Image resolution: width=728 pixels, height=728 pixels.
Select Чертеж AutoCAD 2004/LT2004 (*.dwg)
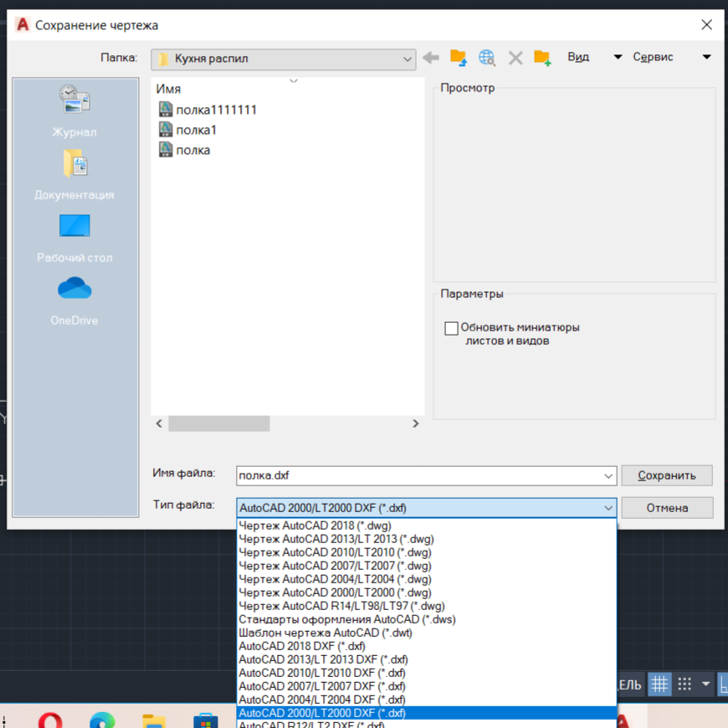coord(426,579)
